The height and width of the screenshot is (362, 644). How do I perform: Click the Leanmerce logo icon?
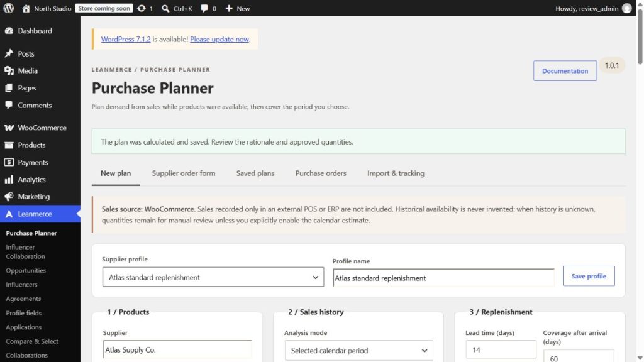click(x=9, y=214)
